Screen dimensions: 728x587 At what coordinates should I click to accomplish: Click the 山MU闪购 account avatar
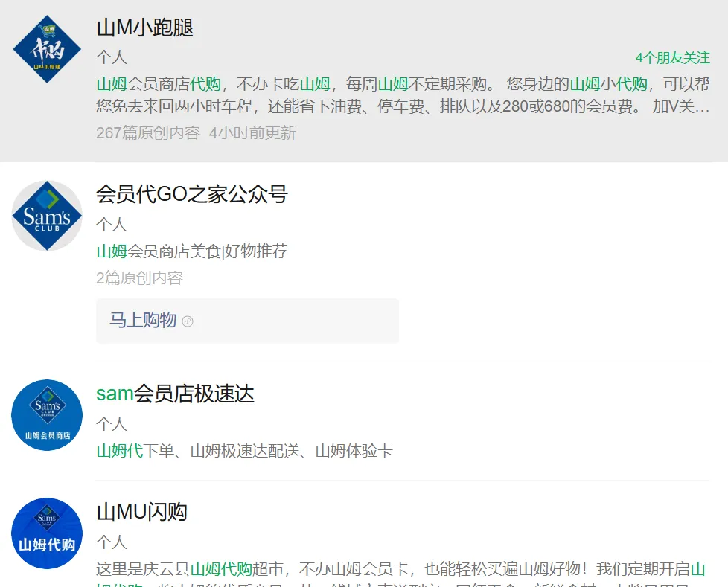click(47, 533)
